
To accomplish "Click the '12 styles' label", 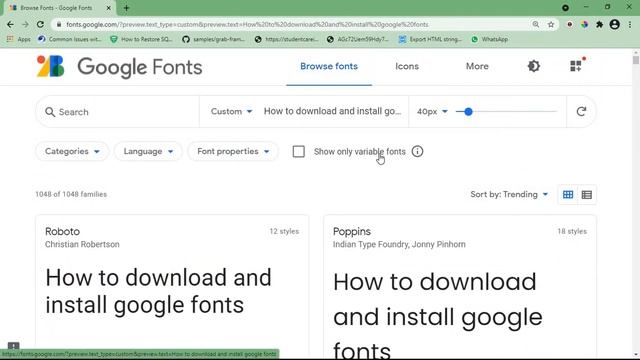I will coord(284,231).
